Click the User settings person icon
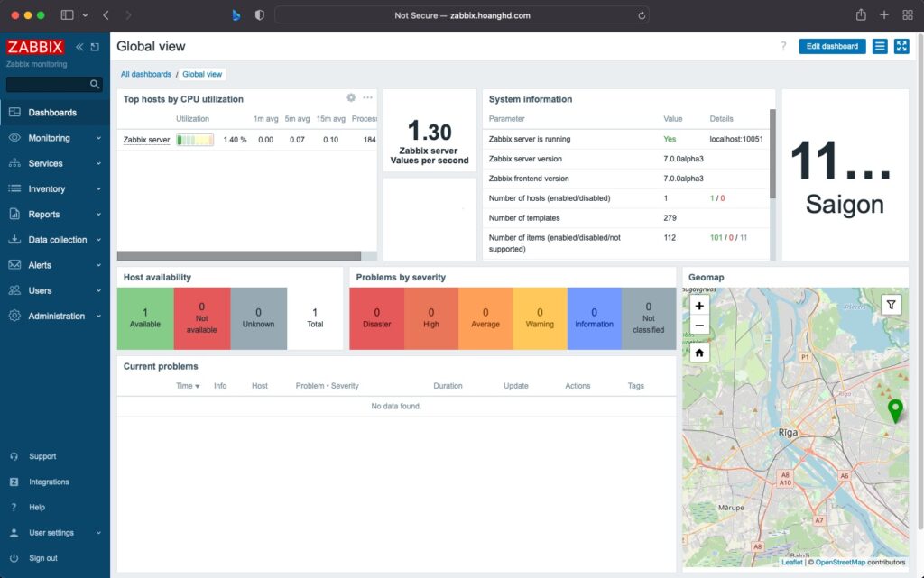The image size is (924, 578). [x=14, y=533]
